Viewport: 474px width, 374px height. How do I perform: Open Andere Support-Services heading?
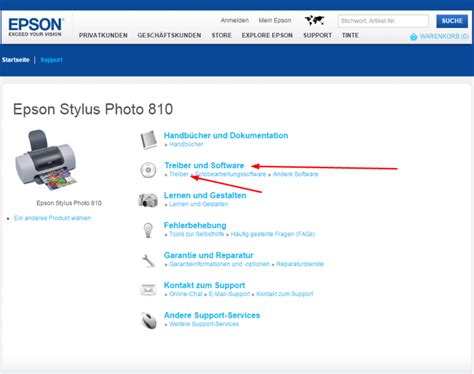(x=212, y=315)
